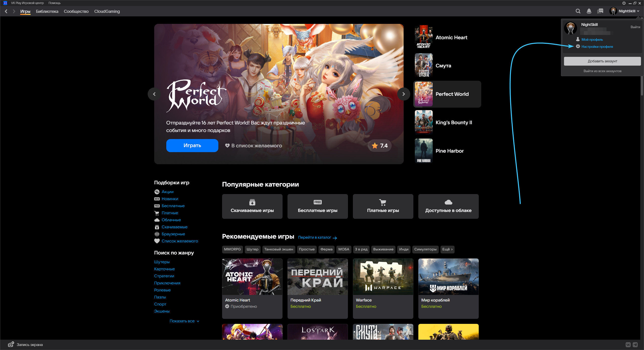Go back with the left arrow icon
Viewport: 644px width, 350px height.
tap(6, 11)
